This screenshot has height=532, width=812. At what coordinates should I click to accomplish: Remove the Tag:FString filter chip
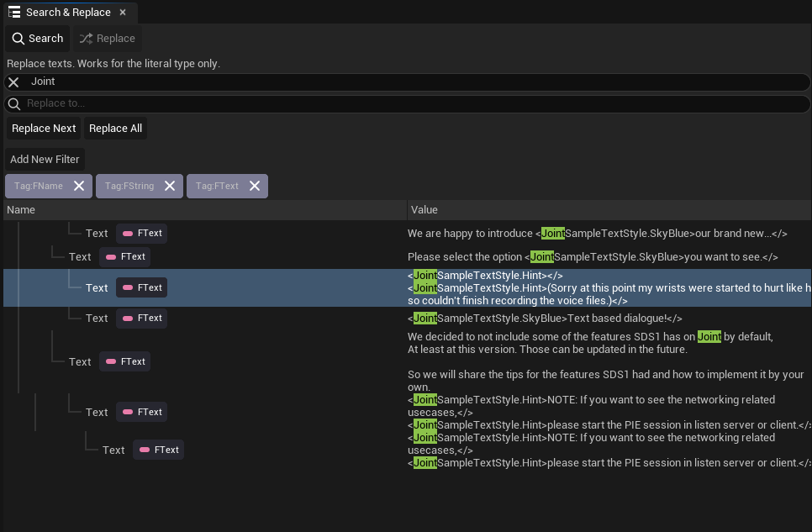170,186
